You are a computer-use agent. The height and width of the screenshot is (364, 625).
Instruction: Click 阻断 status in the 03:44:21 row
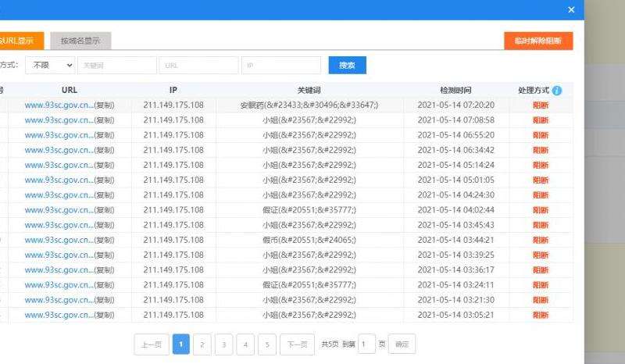(541, 240)
